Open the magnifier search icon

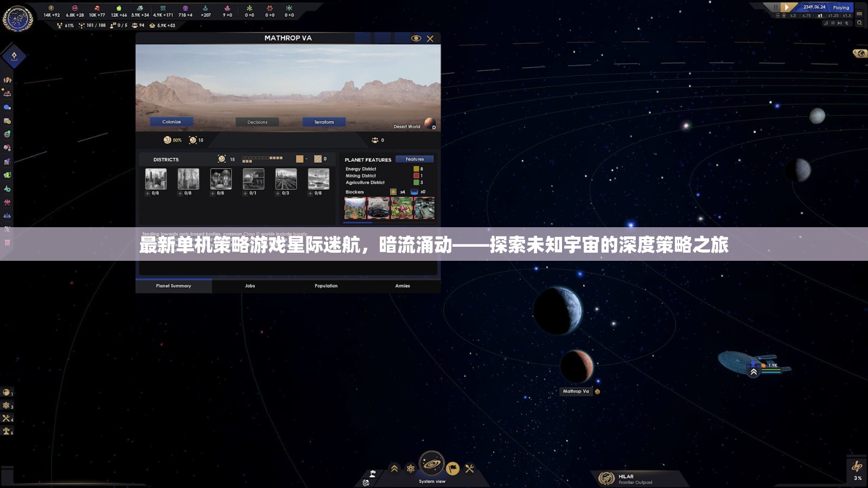pyautogui.click(x=859, y=23)
